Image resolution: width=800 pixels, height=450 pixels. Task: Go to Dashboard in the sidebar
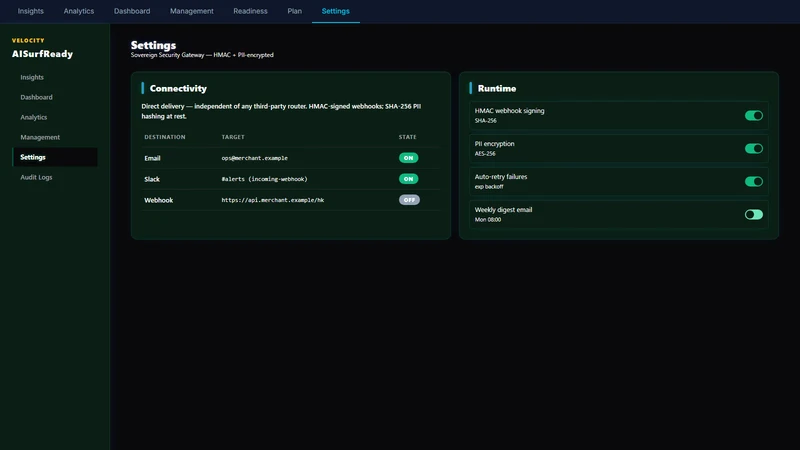36,97
